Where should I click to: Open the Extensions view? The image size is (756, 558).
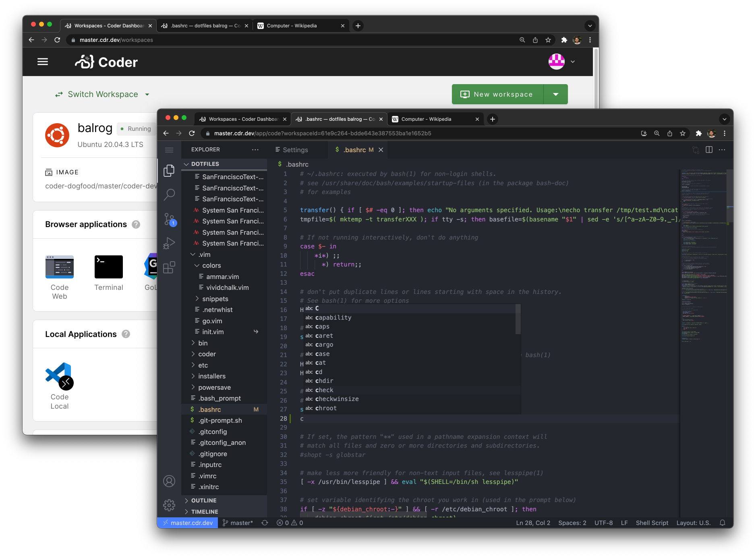(169, 267)
